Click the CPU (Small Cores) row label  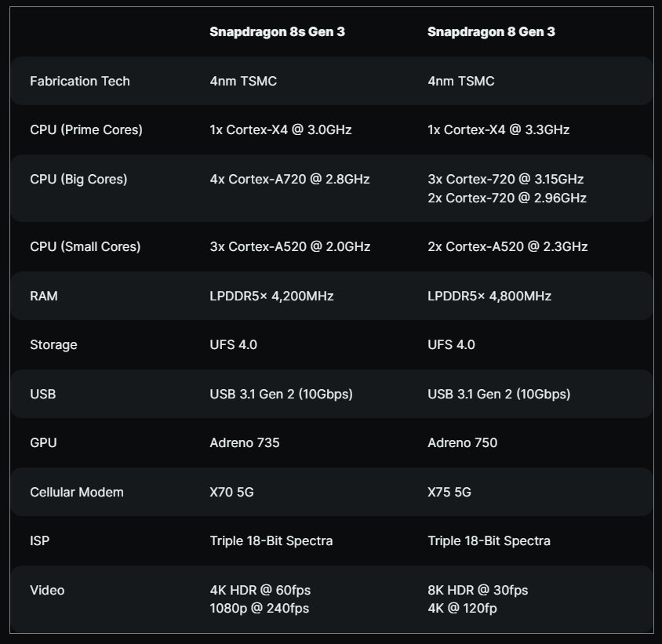(85, 246)
